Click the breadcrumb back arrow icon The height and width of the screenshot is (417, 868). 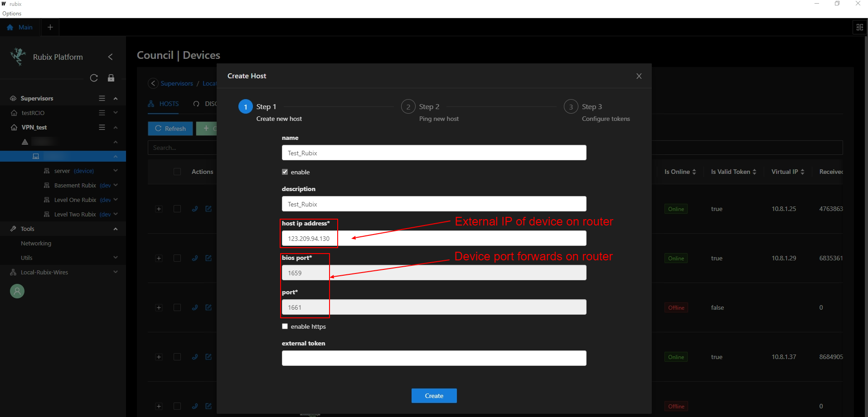pos(153,83)
